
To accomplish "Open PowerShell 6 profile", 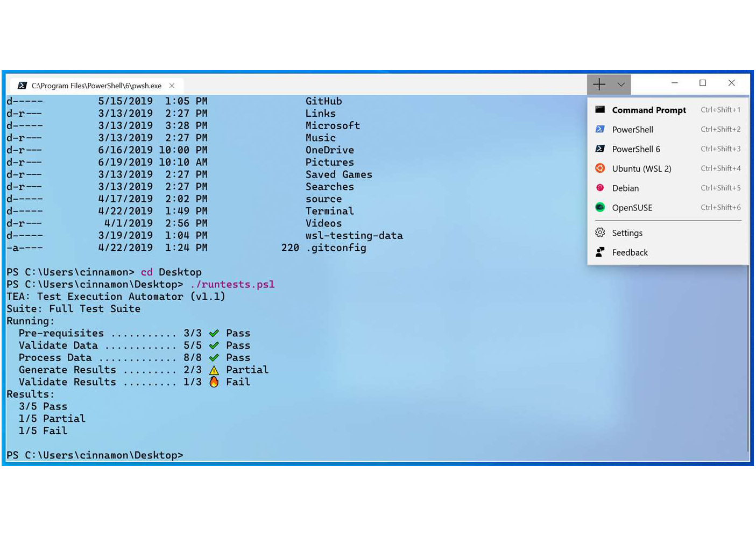I will pos(668,149).
